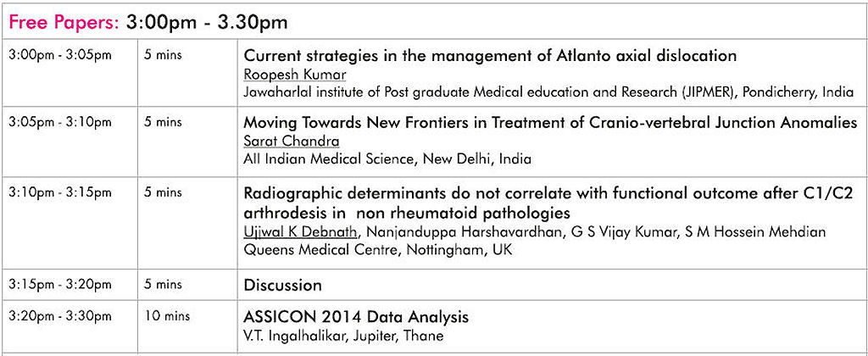
Task: Click the JIPMER Pondicherry affiliation line
Action: pyautogui.click(x=548, y=92)
